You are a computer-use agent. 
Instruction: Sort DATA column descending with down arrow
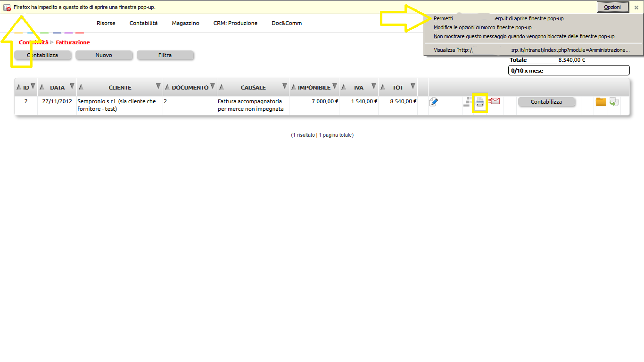pos(72,86)
